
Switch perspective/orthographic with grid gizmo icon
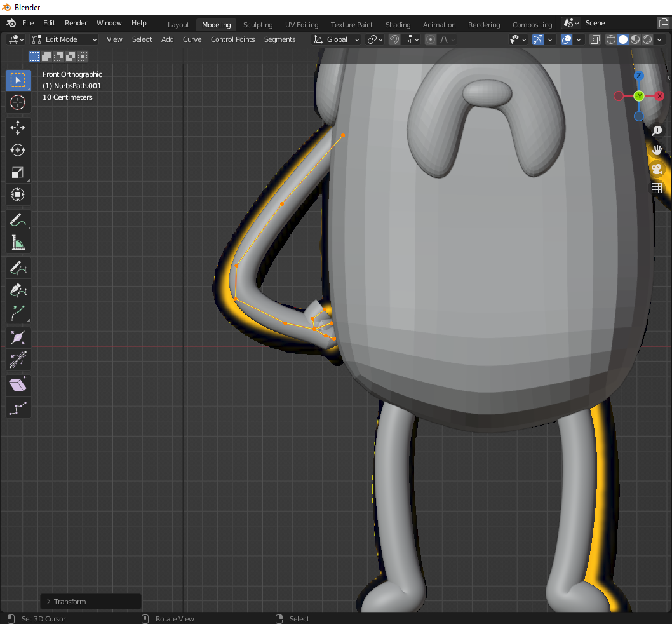(x=657, y=188)
